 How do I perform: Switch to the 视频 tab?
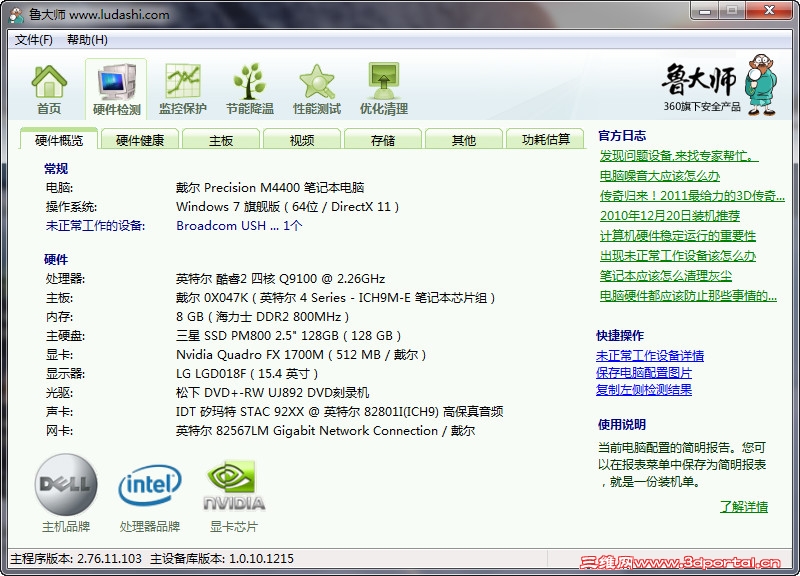(x=302, y=140)
